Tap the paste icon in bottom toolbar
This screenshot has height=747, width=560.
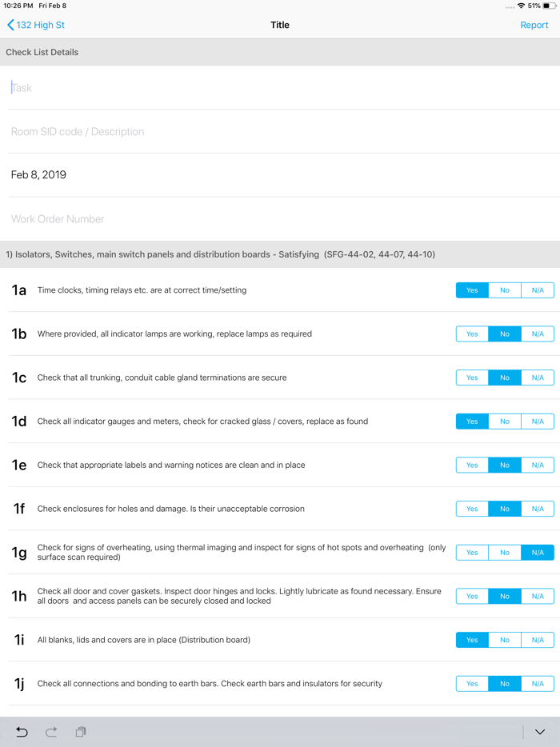pyautogui.click(x=80, y=731)
